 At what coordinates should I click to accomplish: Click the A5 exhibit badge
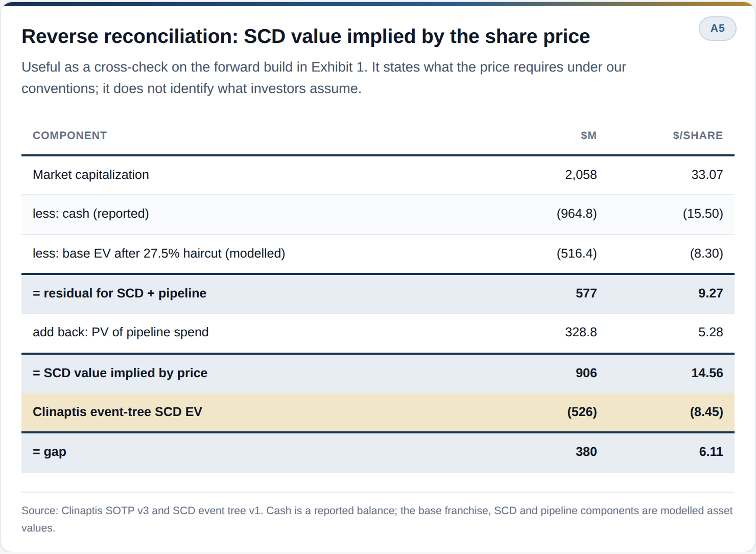point(717,29)
